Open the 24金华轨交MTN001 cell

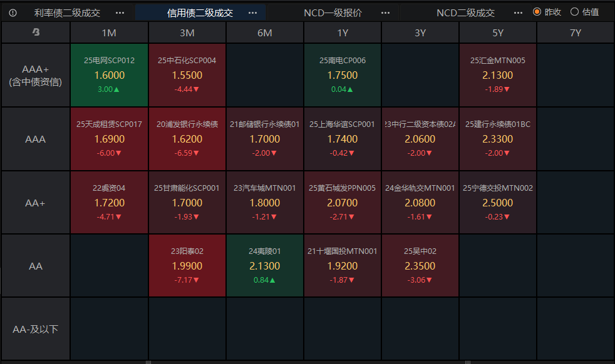[420, 203]
